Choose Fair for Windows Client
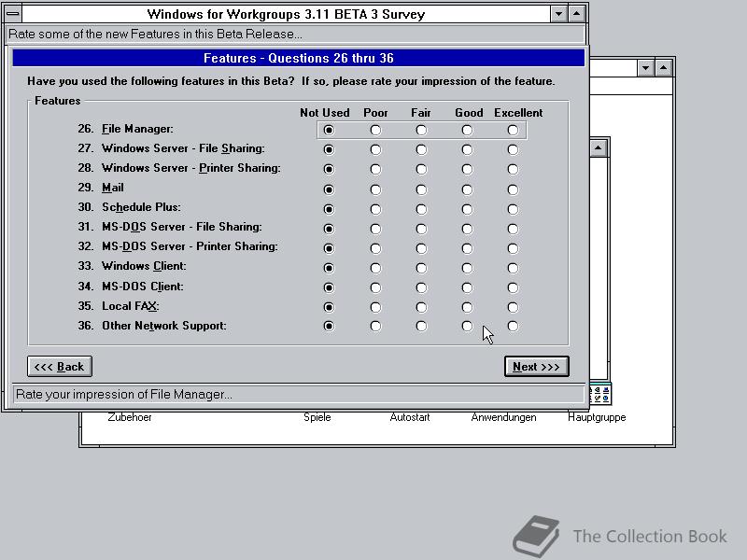 click(421, 268)
